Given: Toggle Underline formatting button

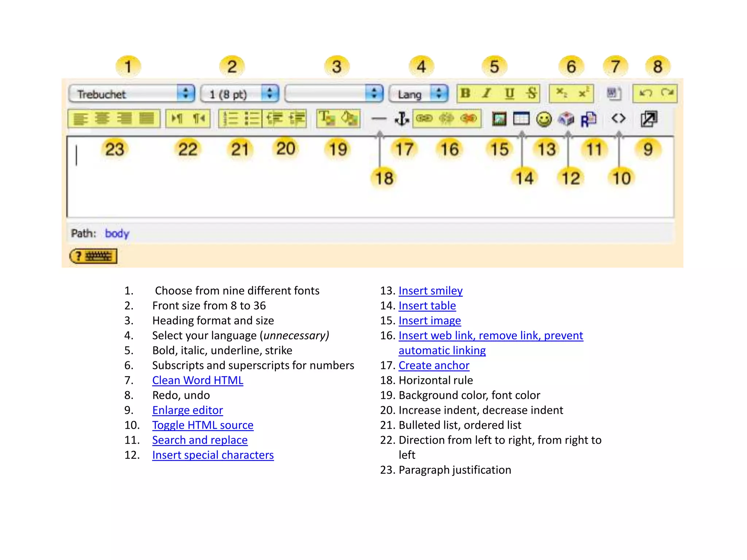Looking at the screenshot, I should [x=509, y=93].
